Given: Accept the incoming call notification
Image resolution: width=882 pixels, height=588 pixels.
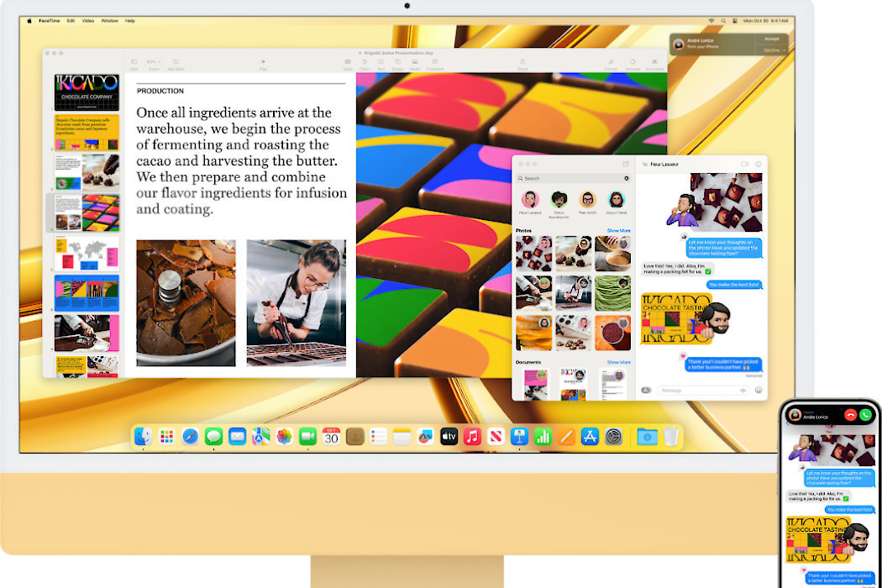Looking at the screenshot, I should coord(771,39).
